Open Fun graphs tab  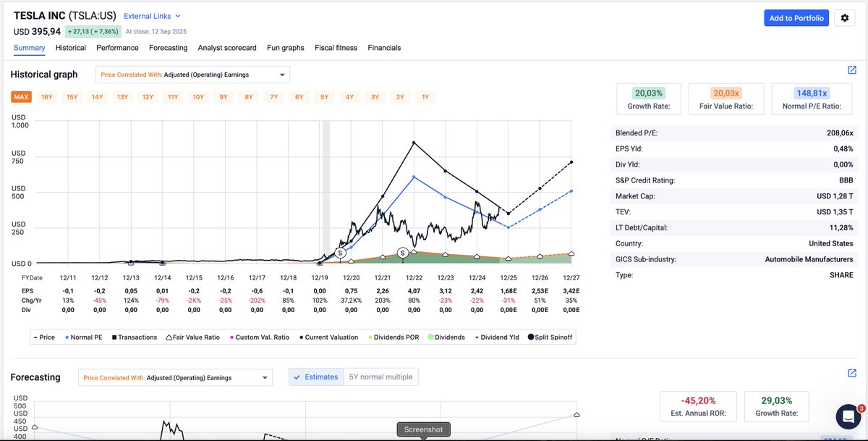[286, 48]
